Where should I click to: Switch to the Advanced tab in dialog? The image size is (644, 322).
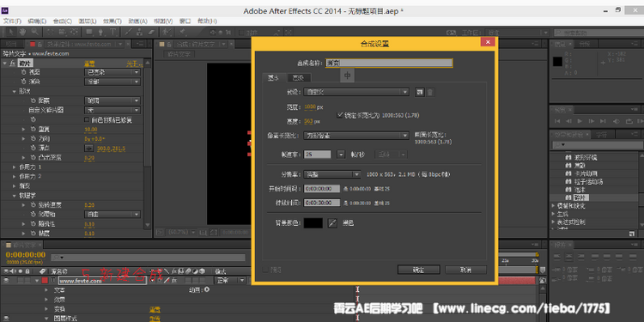(x=299, y=77)
